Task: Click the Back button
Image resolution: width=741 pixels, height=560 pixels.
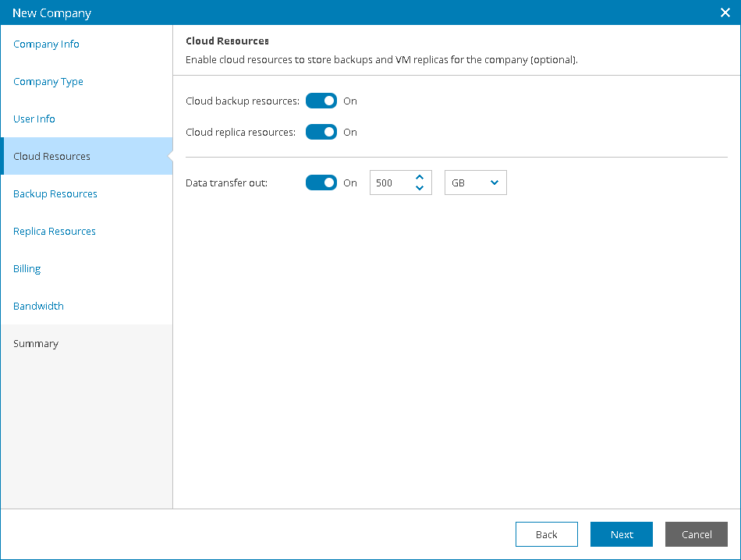Action: [547, 534]
